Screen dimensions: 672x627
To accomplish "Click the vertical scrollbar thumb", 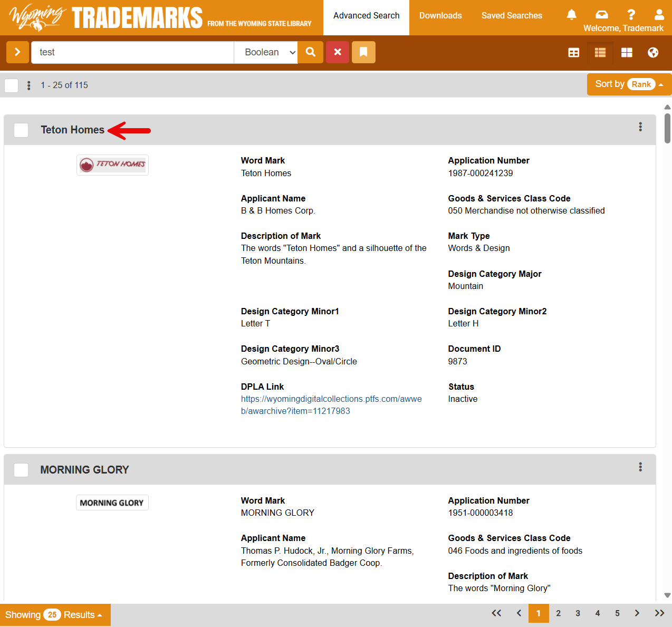I will [x=667, y=128].
